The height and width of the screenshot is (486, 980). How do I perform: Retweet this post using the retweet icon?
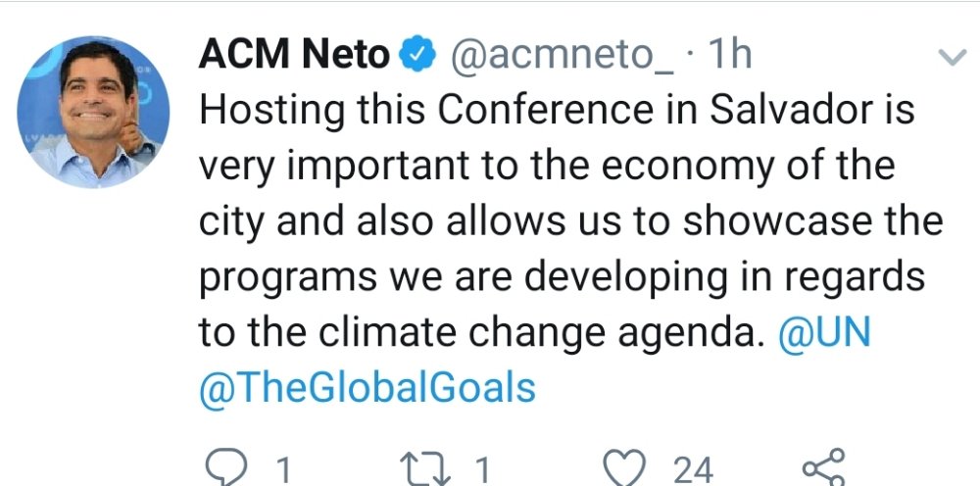[x=424, y=468]
